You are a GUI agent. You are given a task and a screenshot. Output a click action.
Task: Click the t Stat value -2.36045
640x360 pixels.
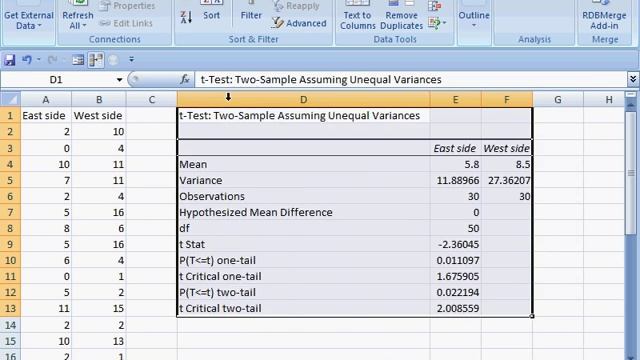point(456,244)
